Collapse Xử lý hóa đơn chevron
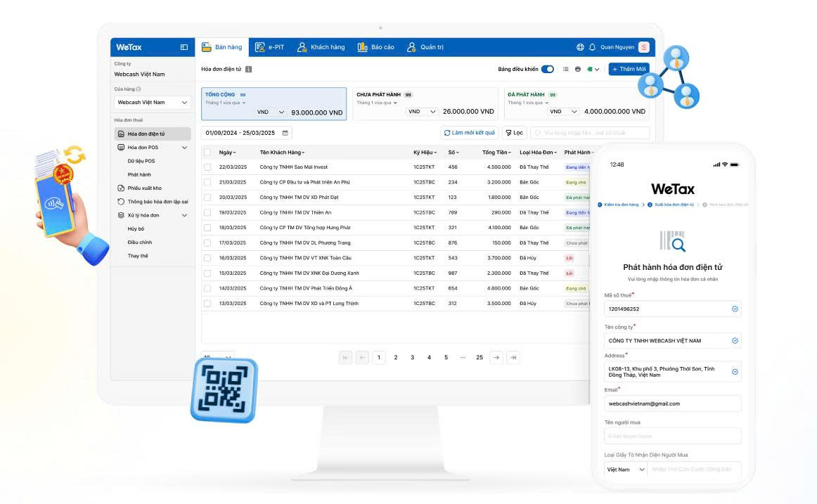 point(184,216)
